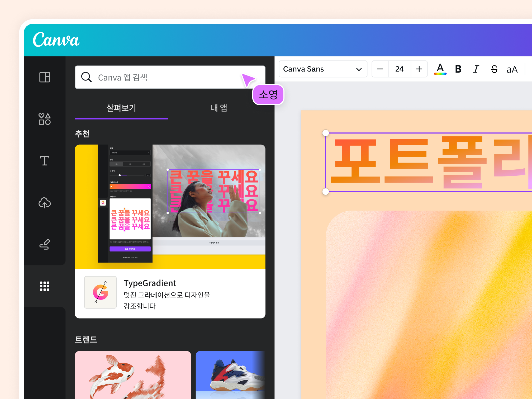Image resolution: width=532 pixels, height=399 pixels.
Task: Open the Apps grid panel
Action: [x=45, y=286]
